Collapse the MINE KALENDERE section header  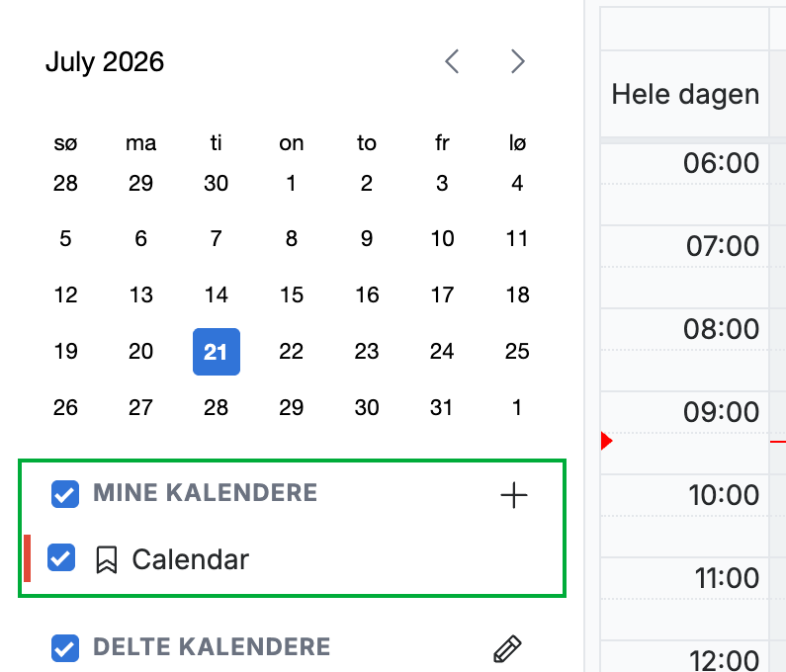205,492
